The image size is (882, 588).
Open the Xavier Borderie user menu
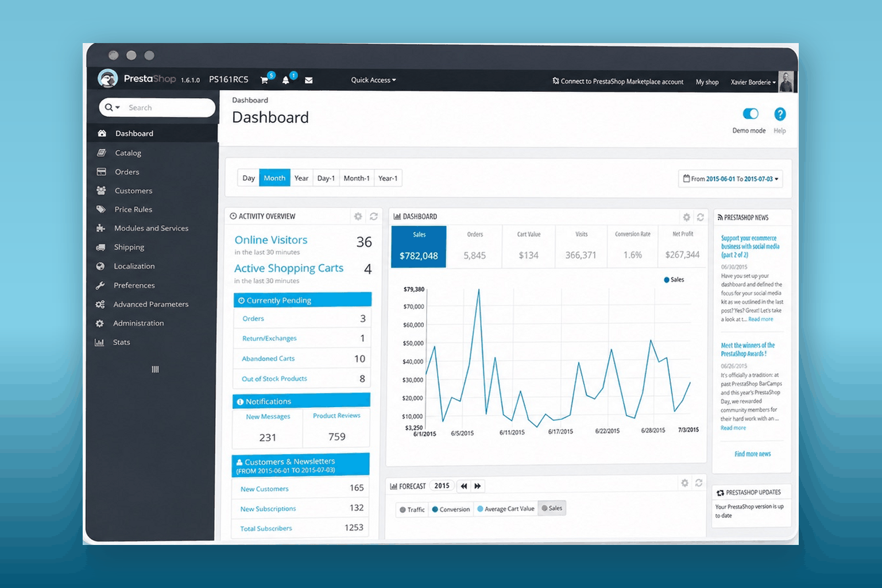coord(753,82)
